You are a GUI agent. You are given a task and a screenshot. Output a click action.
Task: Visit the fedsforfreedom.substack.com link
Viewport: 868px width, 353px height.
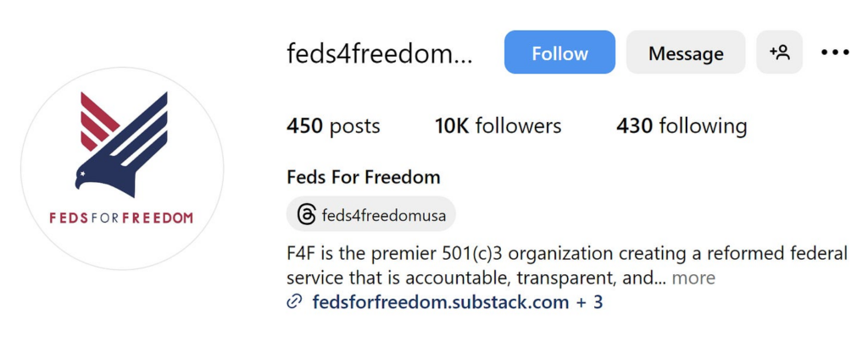point(441,302)
